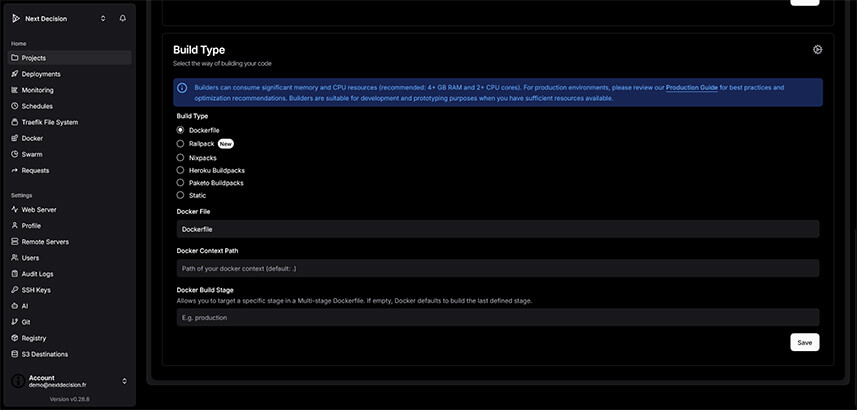
Task: Open the Production Guide link
Action: click(x=691, y=87)
